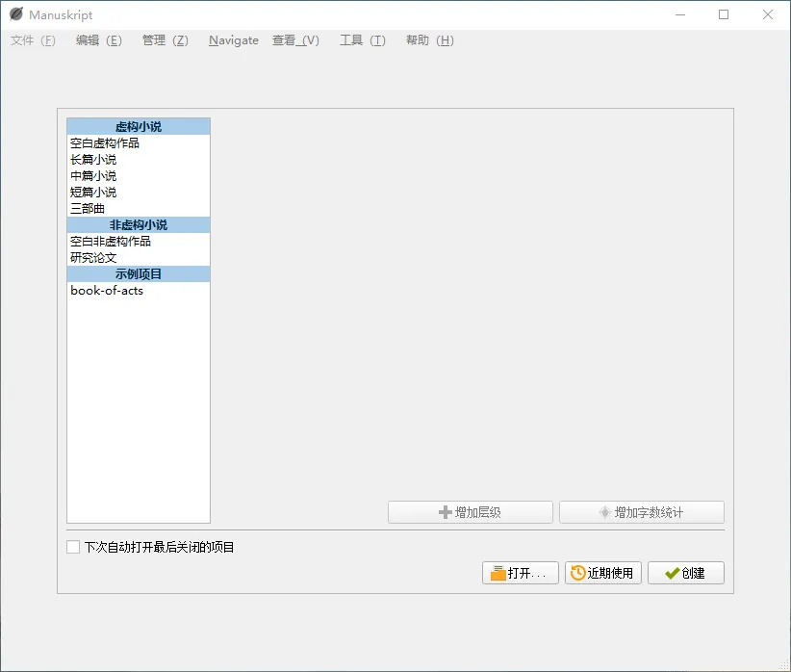The image size is (791, 672).
Task: Select the 非虚构小说 category header
Action: point(139,224)
